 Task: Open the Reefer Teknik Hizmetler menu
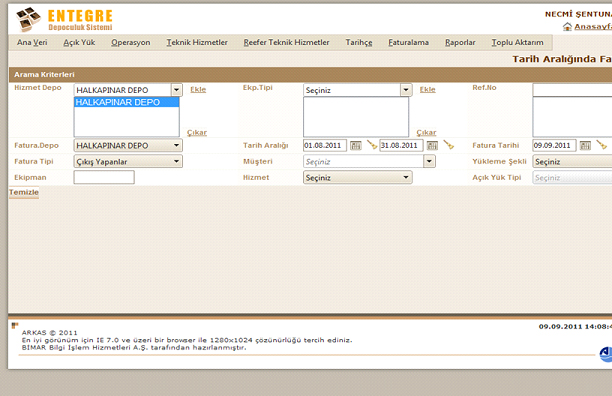point(286,43)
